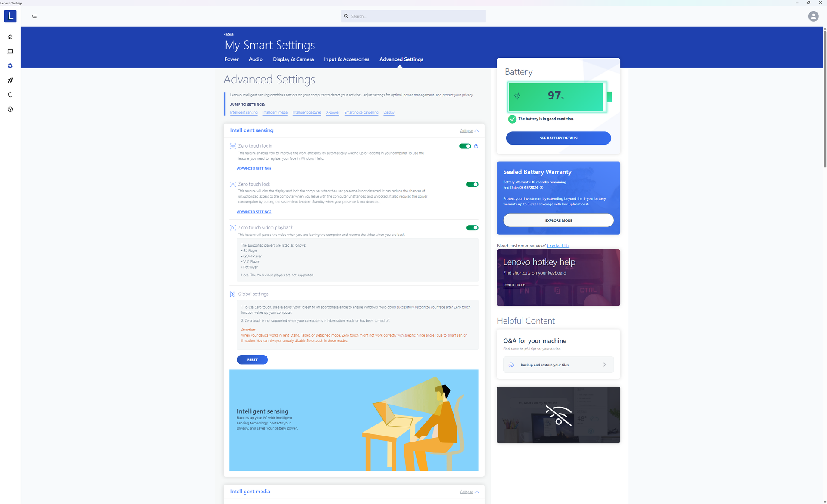Click the Zero touch video playback icon

pos(233,228)
